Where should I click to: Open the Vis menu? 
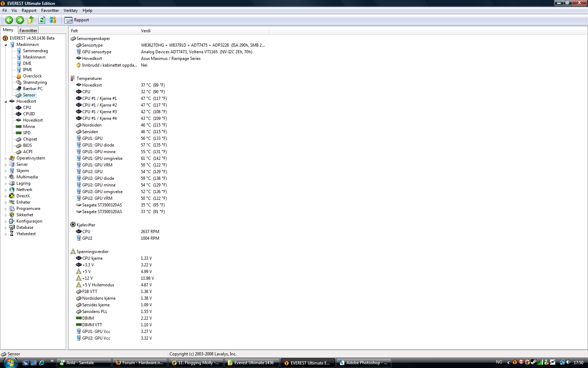(14, 11)
